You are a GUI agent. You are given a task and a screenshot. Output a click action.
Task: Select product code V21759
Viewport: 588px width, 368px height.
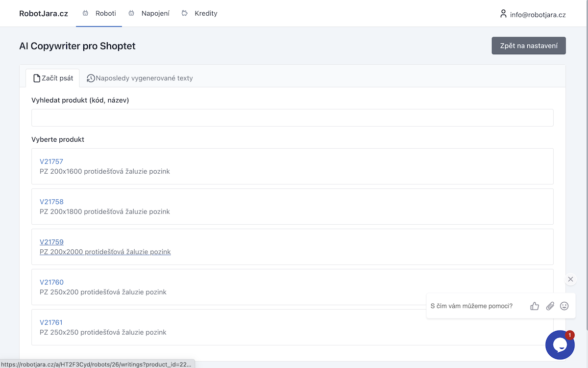(x=51, y=242)
